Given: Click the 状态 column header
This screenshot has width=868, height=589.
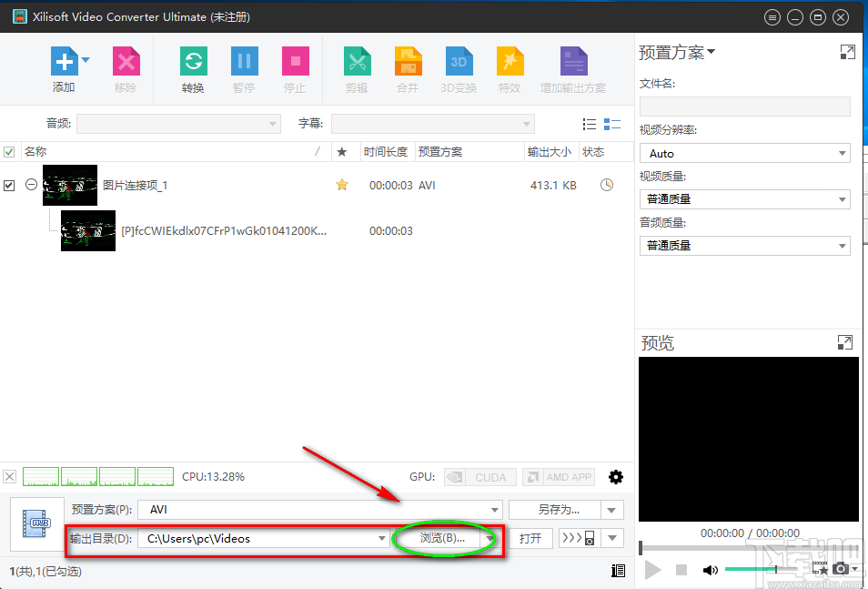Looking at the screenshot, I should [606, 152].
